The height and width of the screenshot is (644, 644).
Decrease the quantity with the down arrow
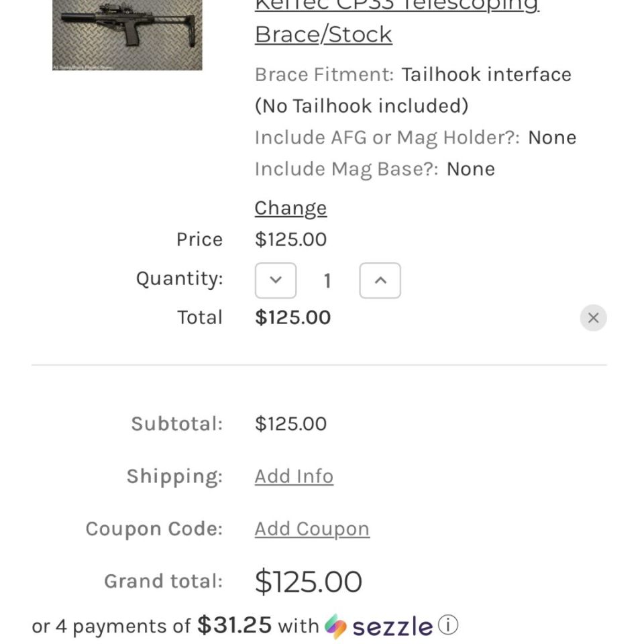click(275, 280)
